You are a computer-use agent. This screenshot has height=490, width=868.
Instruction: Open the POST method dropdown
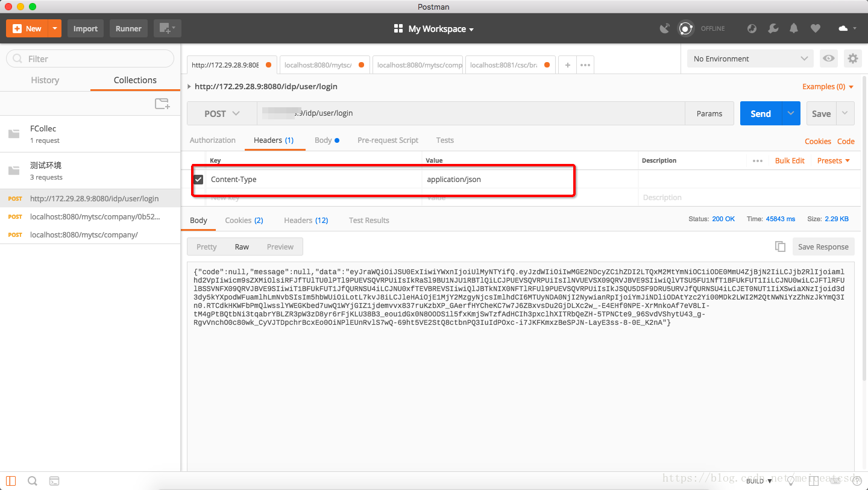point(222,113)
